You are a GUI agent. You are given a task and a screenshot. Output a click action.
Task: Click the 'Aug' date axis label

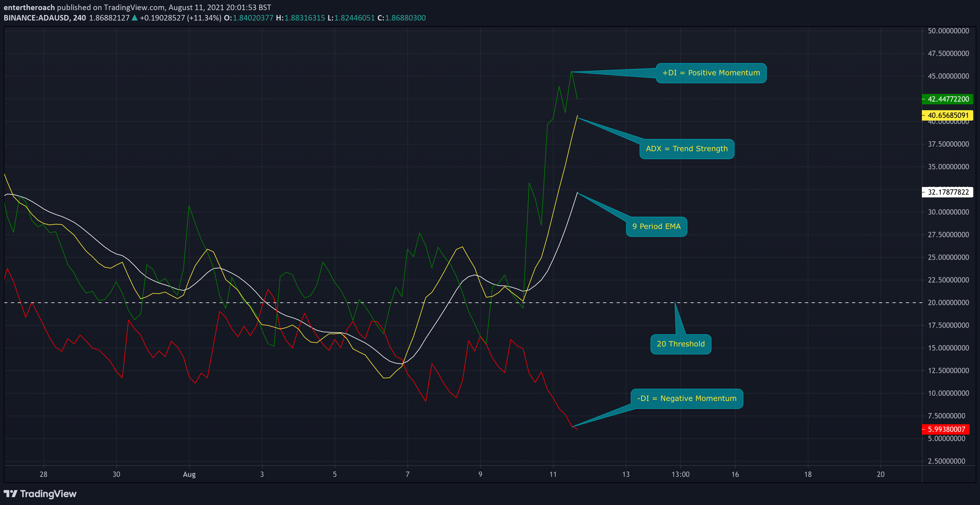pos(189,475)
